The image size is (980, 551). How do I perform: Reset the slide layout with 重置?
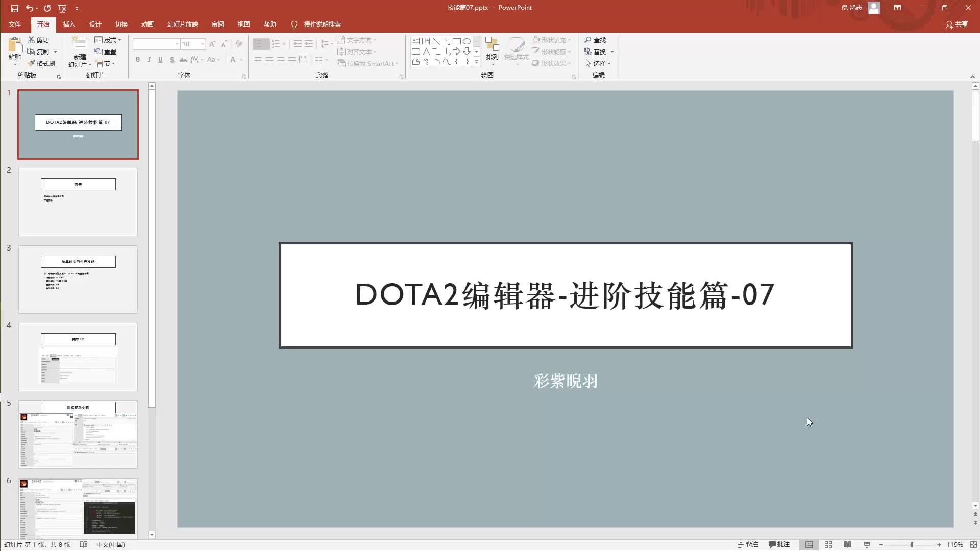[x=106, y=52]
